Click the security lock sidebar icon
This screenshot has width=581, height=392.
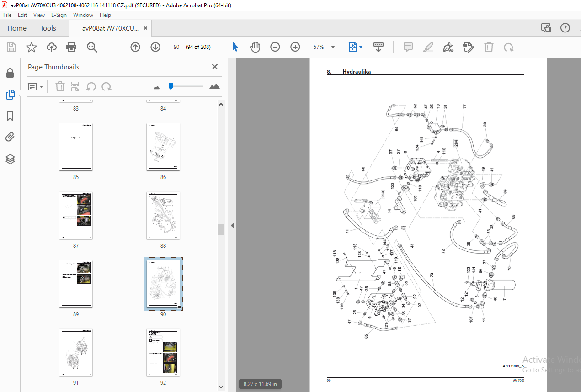tap(10, 73)
